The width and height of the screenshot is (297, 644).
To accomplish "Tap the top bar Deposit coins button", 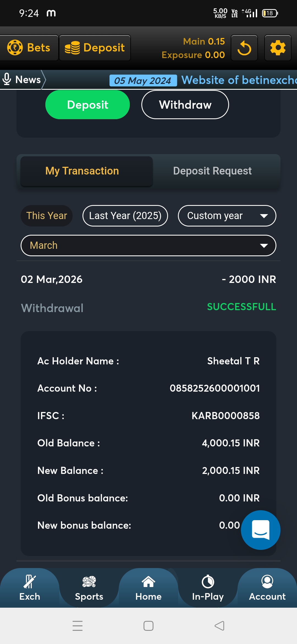I will (x=95, y=48).
